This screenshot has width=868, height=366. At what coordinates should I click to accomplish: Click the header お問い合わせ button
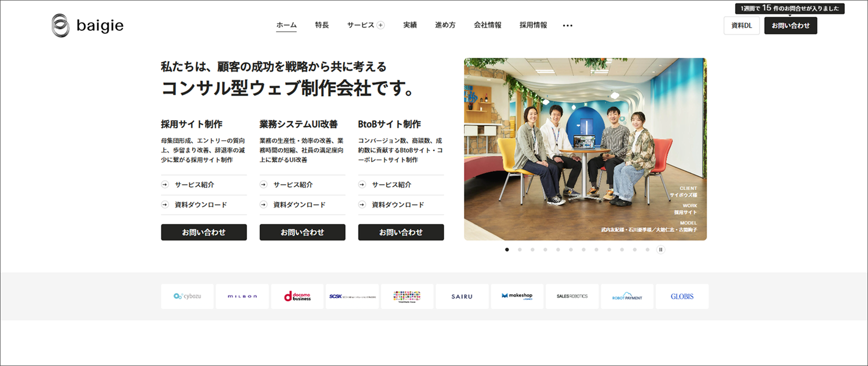(x=790, y=26)
